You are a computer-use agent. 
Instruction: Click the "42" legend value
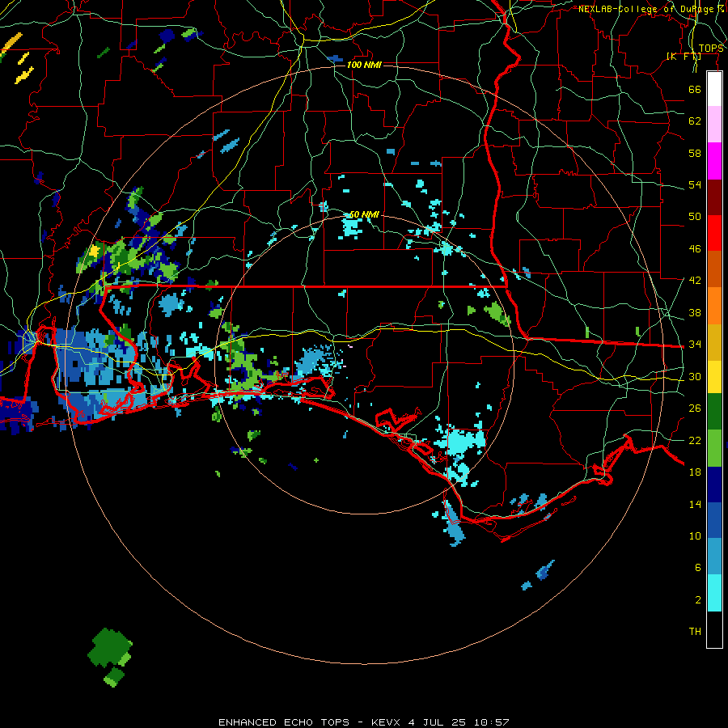click(695, 281)
